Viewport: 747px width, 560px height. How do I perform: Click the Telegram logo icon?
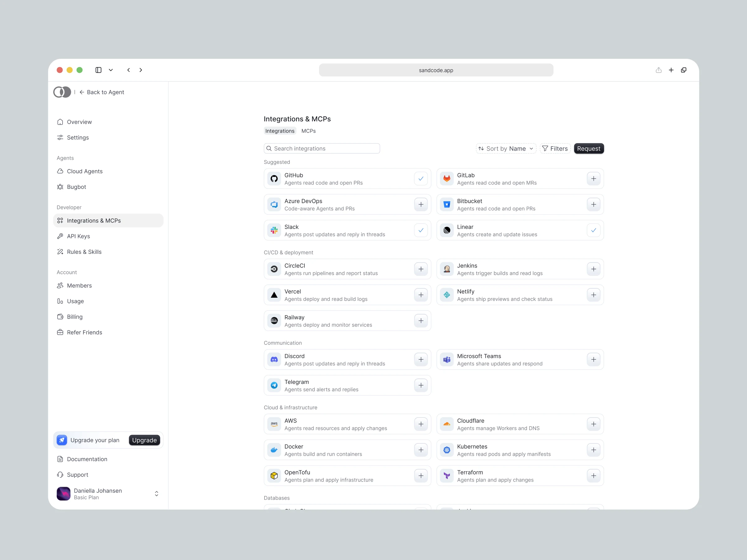click(274, 385)
